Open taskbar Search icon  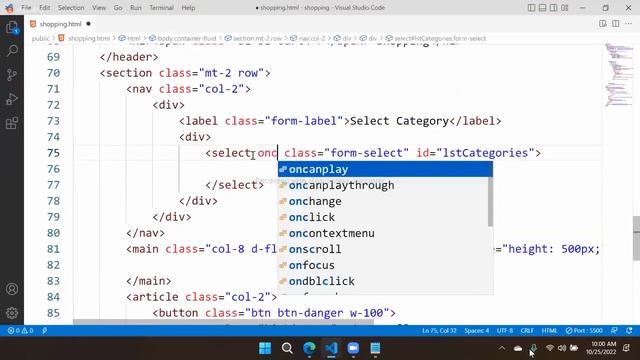tap(287, 348)
